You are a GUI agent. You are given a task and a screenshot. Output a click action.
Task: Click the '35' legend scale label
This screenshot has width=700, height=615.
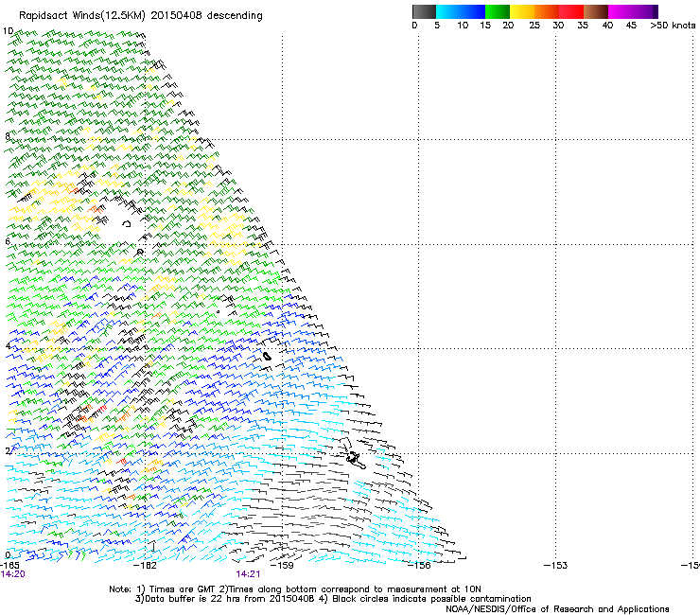583,26
